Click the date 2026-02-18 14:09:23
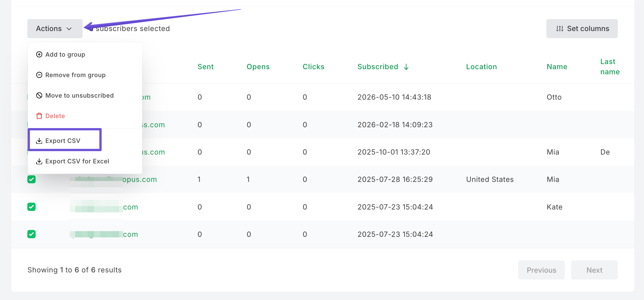Screen dimensions: 644x300 click(395, 125)
